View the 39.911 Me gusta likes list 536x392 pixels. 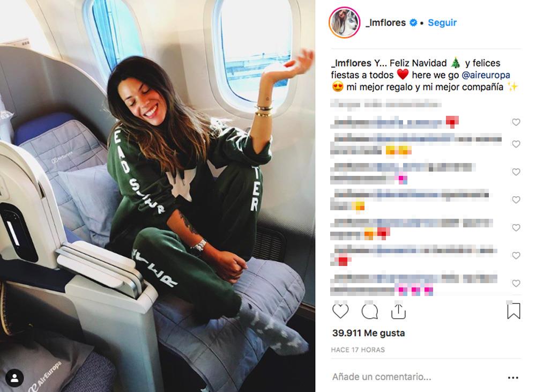click(368, 333)
